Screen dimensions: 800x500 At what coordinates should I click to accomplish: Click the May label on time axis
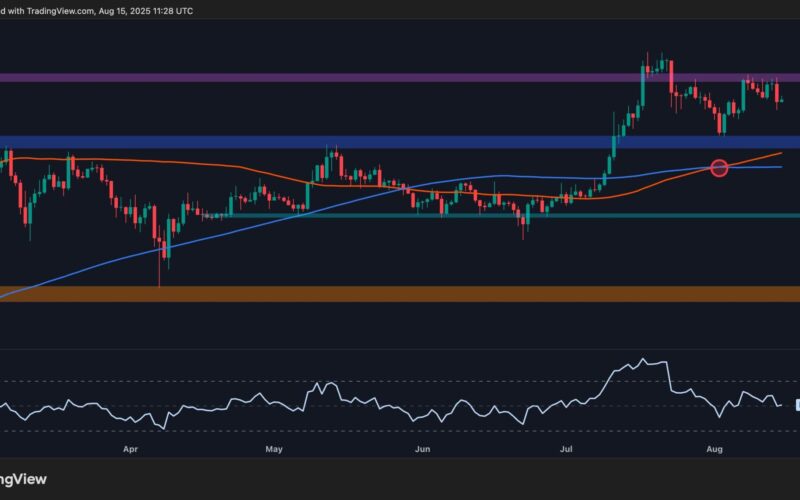[274, 451]
